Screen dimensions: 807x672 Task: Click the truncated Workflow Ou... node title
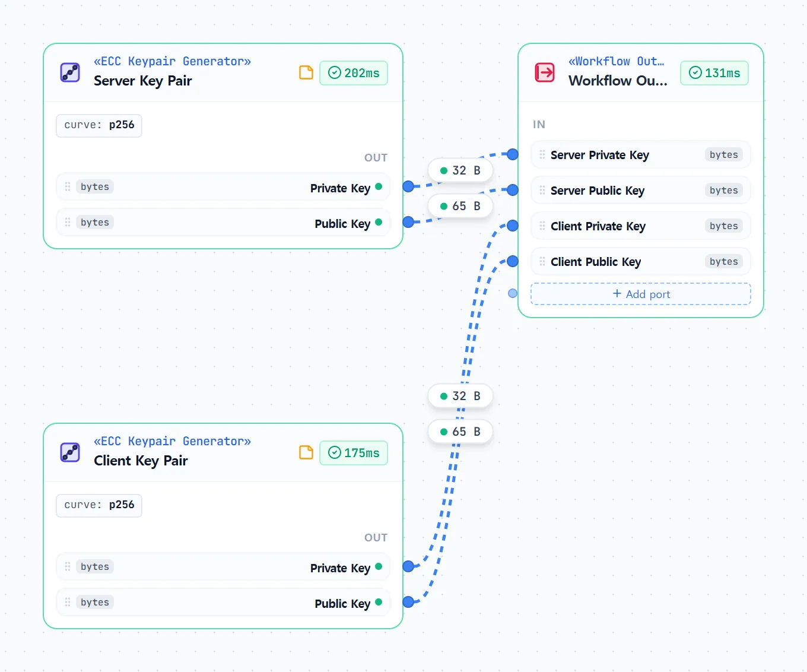pyautogui.click(x=618, y=81)
